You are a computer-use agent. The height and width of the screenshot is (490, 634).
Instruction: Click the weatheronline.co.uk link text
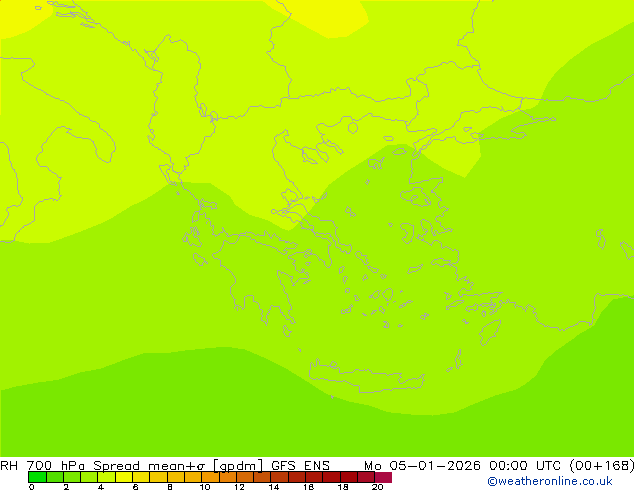550,481
